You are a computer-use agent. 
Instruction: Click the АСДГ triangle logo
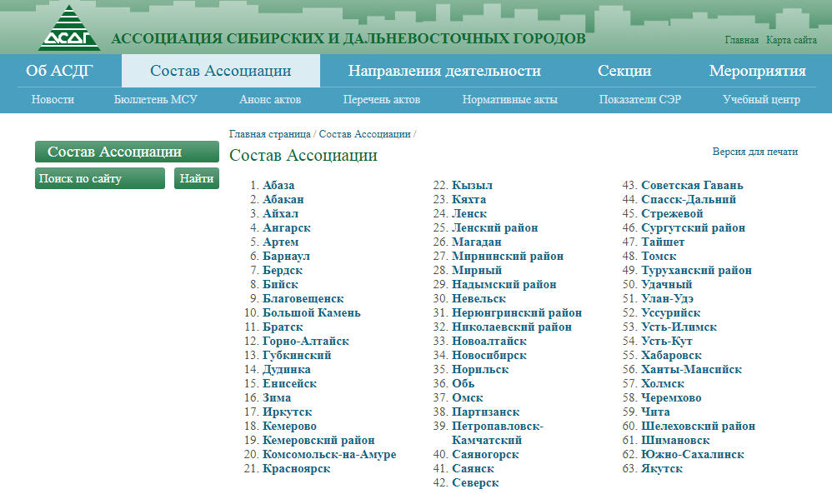click(x=69, y=28)
